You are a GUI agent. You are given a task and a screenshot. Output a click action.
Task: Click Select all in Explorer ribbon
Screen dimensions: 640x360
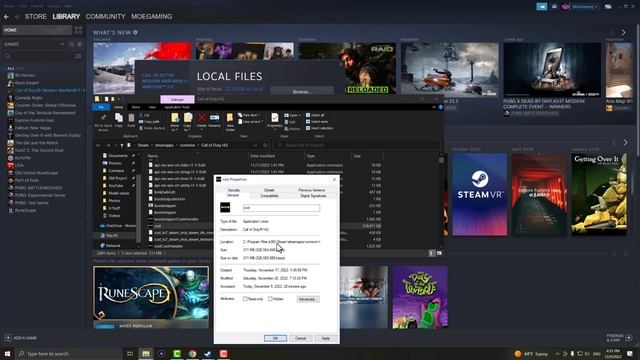click(315, 115)
